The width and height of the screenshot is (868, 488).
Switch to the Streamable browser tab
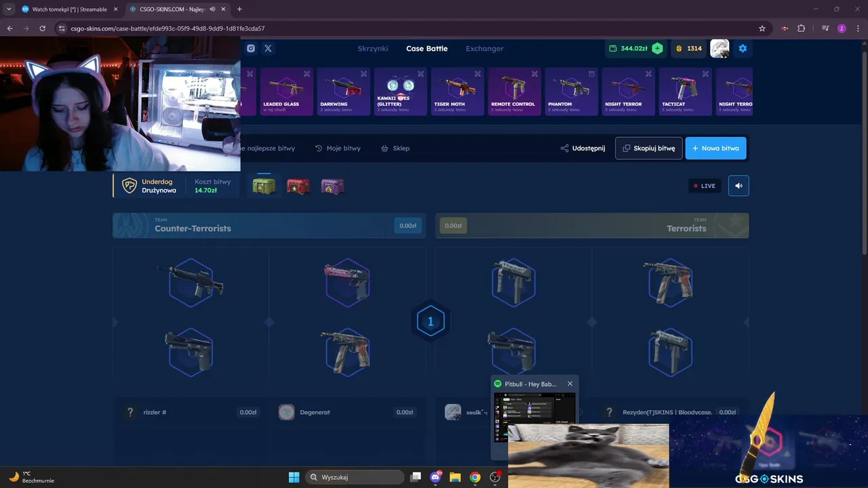(70, 9)
